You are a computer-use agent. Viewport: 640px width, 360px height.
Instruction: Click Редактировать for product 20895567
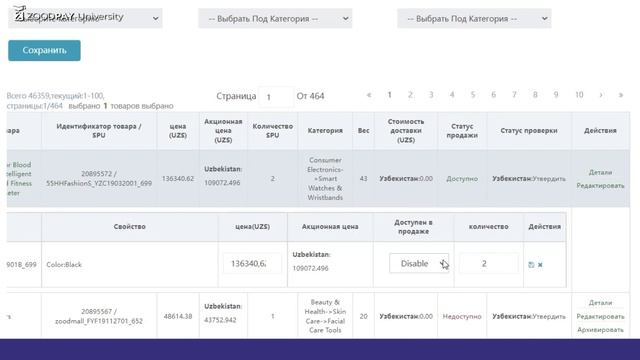[600, 316]
